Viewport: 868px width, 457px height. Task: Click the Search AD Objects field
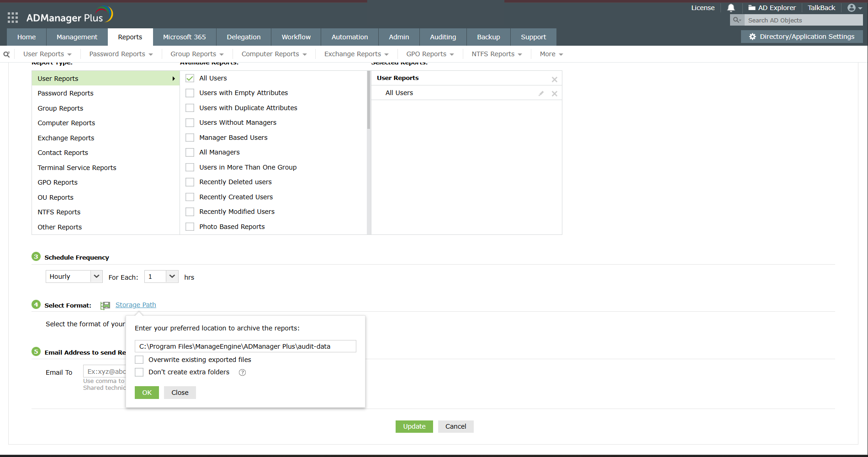(x=804, y=20)
